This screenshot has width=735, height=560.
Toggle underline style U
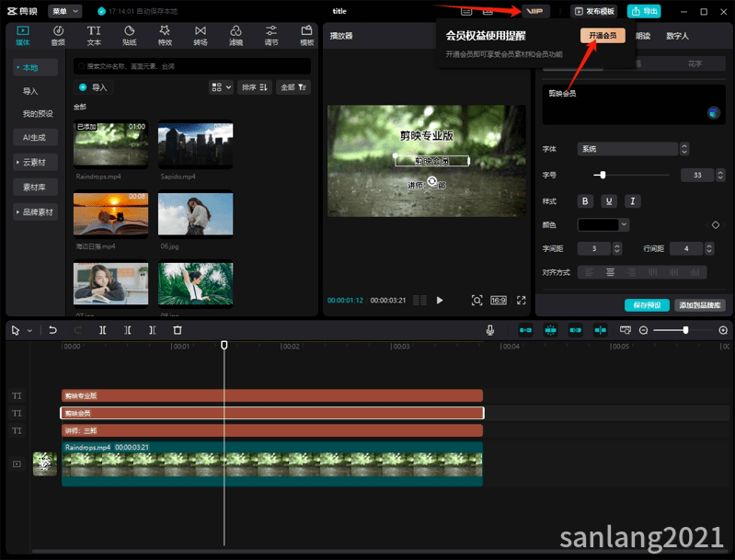click(x=609, y=201)
